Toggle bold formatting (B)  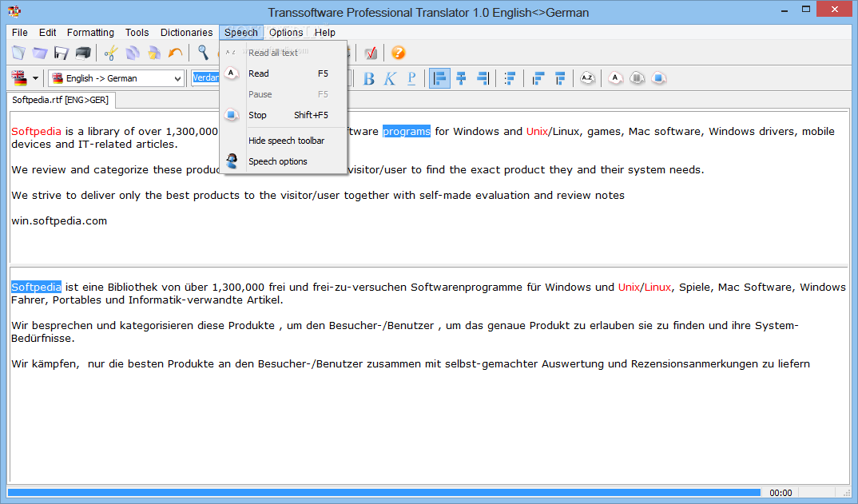tap(369, 78)
